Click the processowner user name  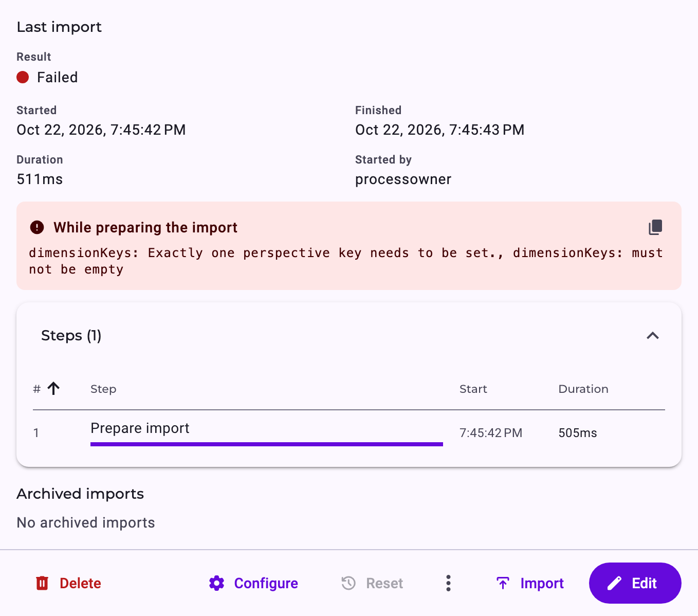403,179
